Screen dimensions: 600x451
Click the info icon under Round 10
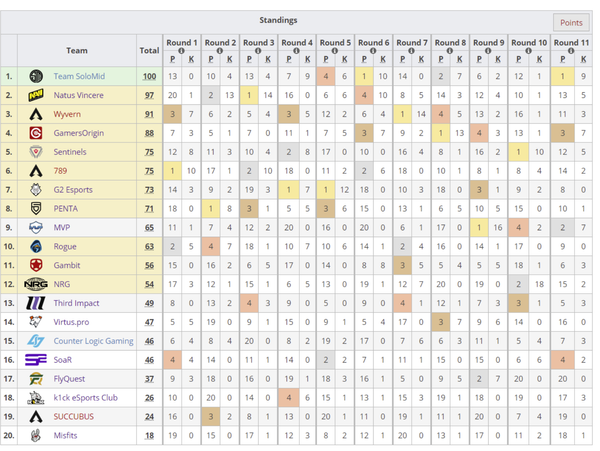click(x=528, y=50)
